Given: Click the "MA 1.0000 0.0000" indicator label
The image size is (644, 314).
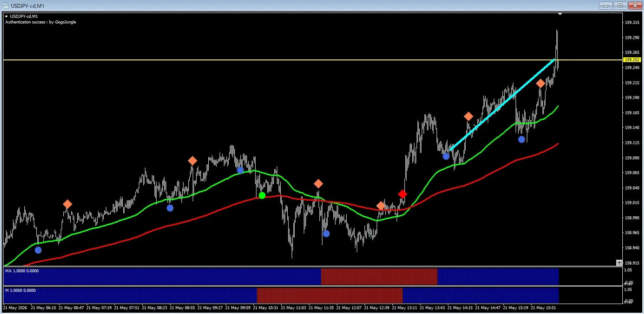Looking at the screenshot, I should click(x=22, y=271).
